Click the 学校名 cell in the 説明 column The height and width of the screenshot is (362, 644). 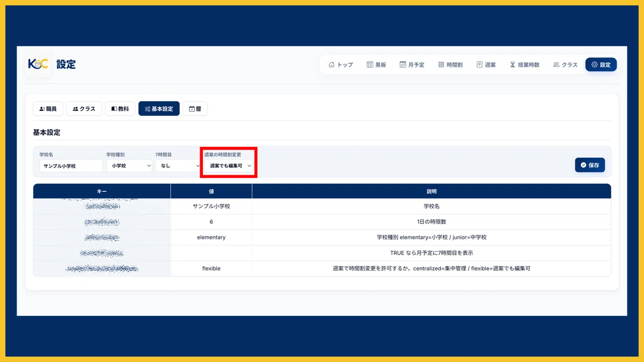431,206
